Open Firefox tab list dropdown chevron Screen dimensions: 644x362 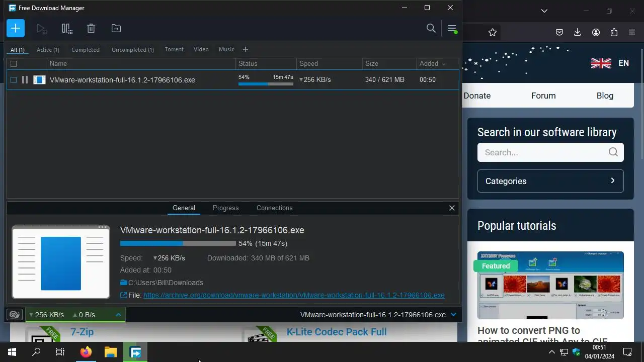[544, 11]
